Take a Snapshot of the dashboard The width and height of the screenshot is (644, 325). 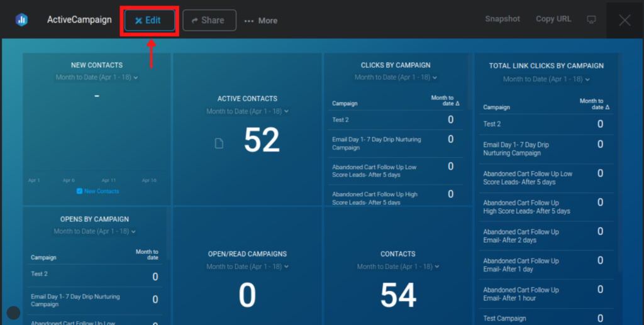[x=502, y=19]
